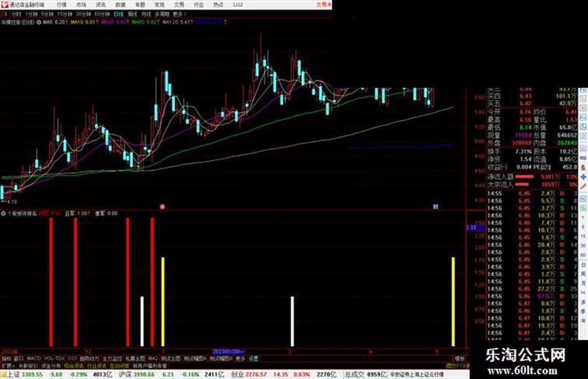
Task: Open 设置 in indicator tab bar
Action: click(x=253, y=358)
